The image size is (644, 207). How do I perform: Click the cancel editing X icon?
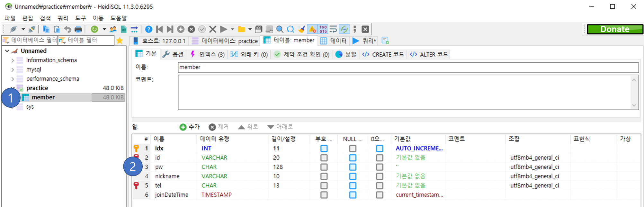212,29
